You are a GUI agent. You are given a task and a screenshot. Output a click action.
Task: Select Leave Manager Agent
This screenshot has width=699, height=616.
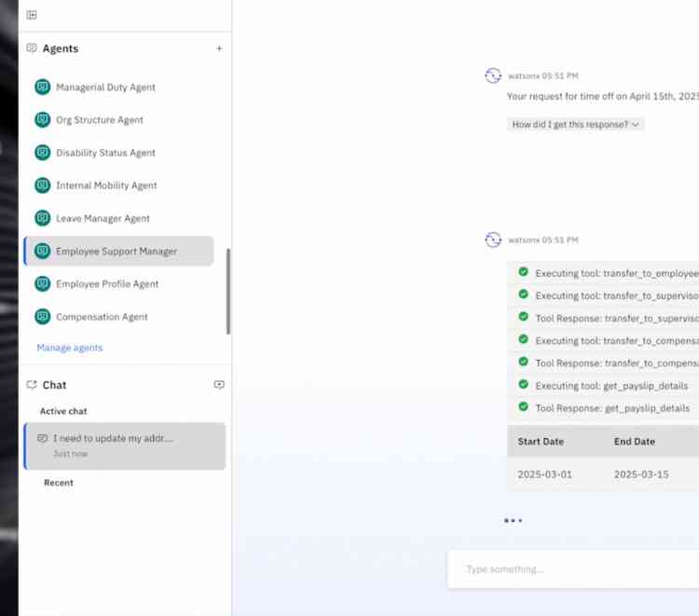pos(103,219)
